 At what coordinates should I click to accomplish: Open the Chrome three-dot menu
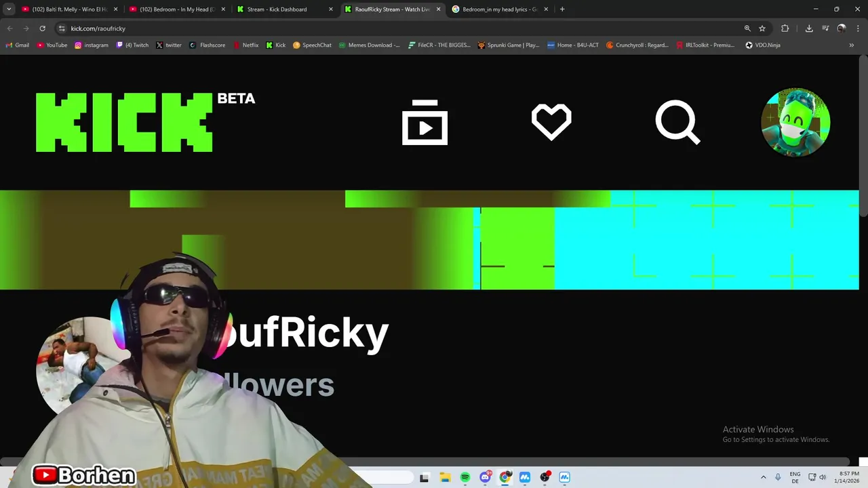tap(858, 28)
